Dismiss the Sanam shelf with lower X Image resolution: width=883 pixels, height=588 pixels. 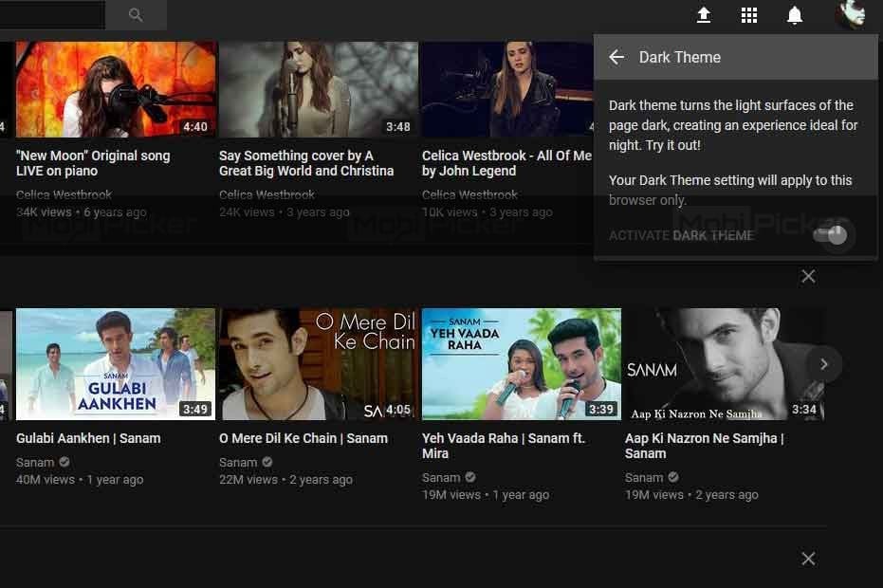tap(808, 559)
